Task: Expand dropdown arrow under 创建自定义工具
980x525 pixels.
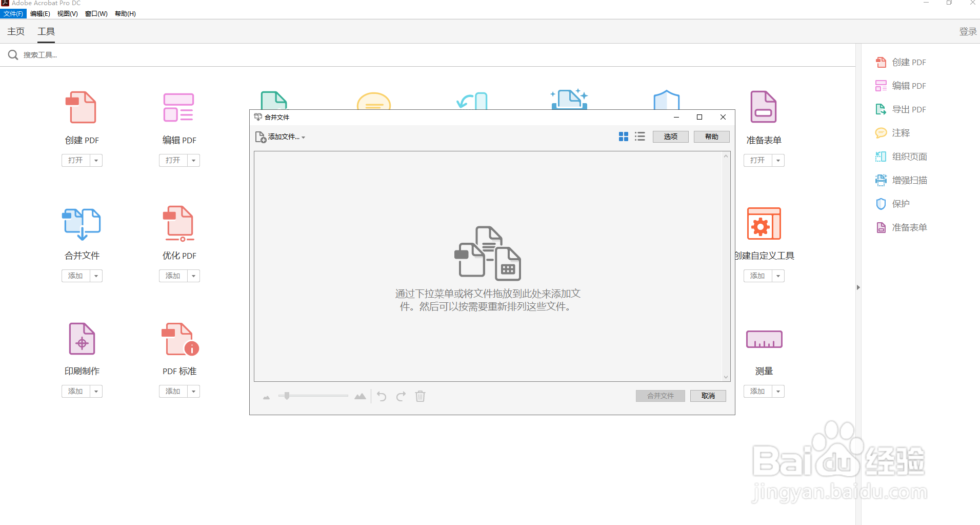Action: click(x=778, y=276)
